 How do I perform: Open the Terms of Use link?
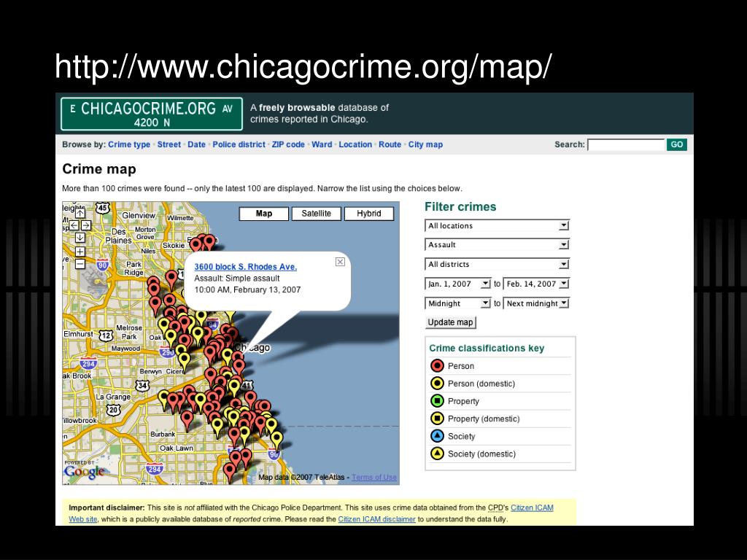(374, 477)
